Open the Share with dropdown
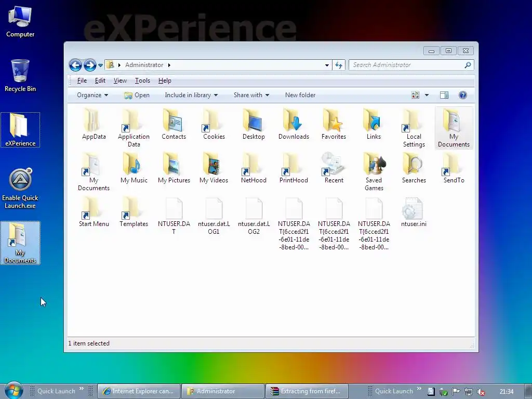Viewport: 532px width, 399px height. (251, 95)
